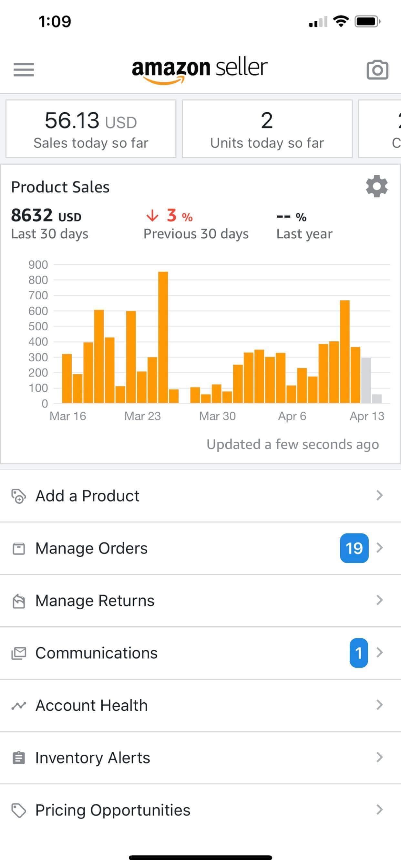
Task: Tap the Manage Returns box icon
Action: tap(18, 601)
